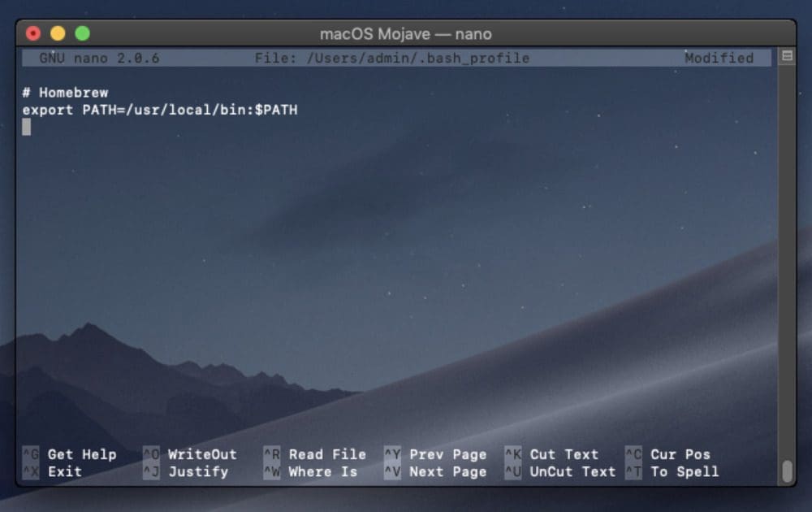Click the split-pane icon above the scrollbar
812x512 pixels.
[787, 56]
